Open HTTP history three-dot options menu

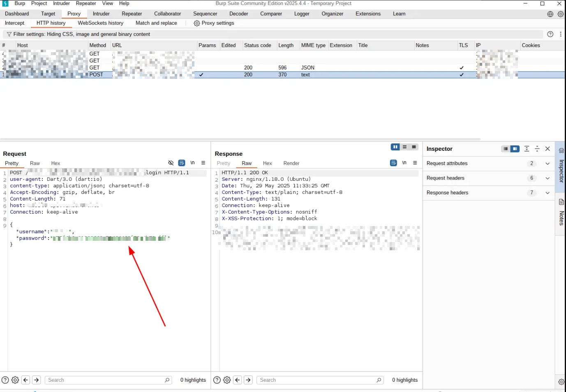click(x=561, y=35)
